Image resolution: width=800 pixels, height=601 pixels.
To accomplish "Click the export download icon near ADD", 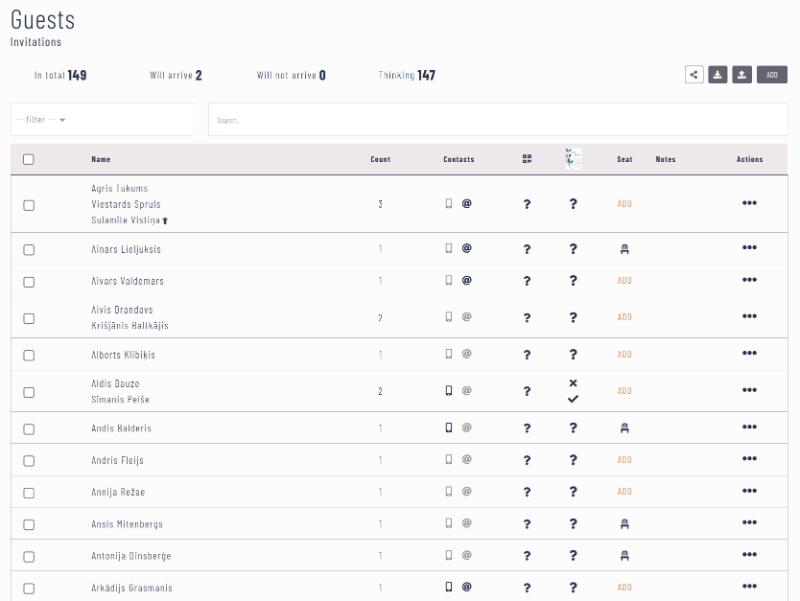I will click(719, 74).
